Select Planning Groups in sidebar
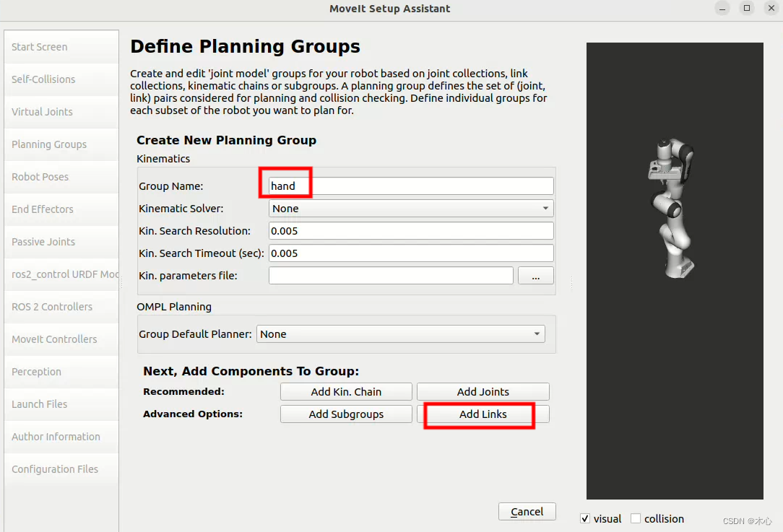783x532 pixels. tap(61, 144)
